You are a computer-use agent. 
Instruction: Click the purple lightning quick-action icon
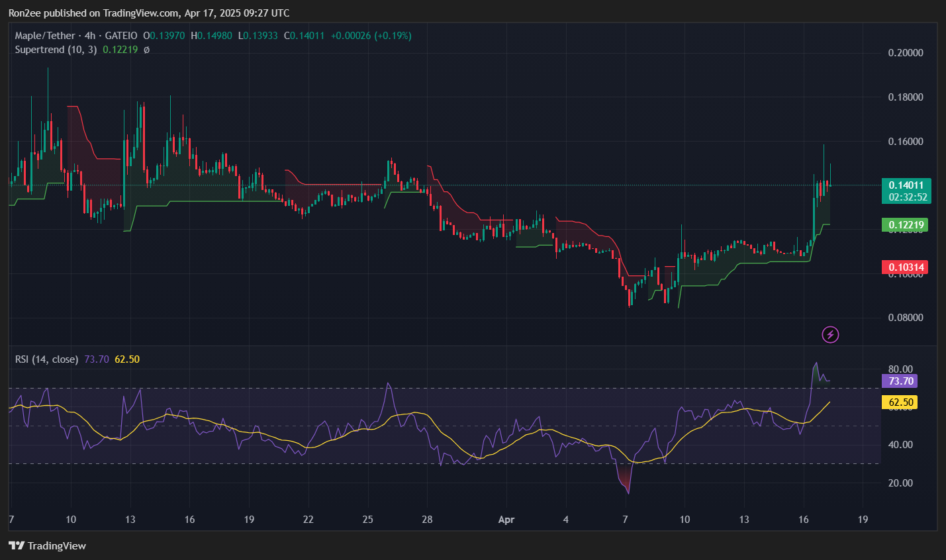830,334
